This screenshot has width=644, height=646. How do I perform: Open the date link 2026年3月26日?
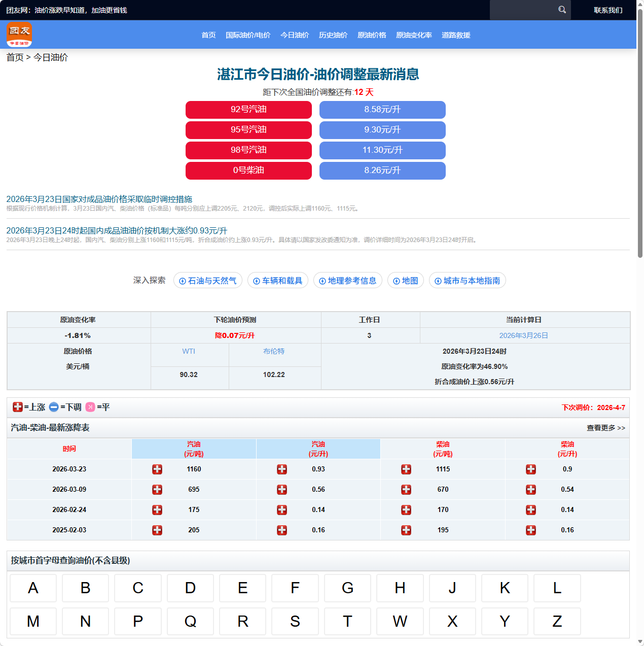525,335
